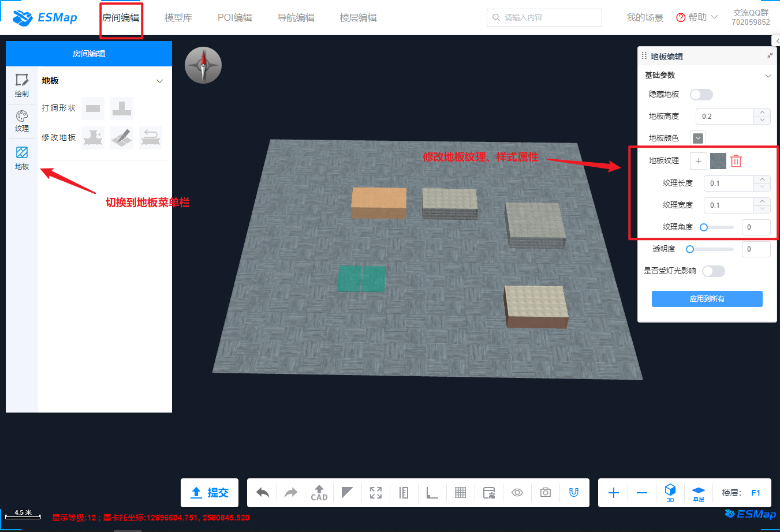Collapse the 基础参数 section
780x532 pixels.
tap(768, 76)
